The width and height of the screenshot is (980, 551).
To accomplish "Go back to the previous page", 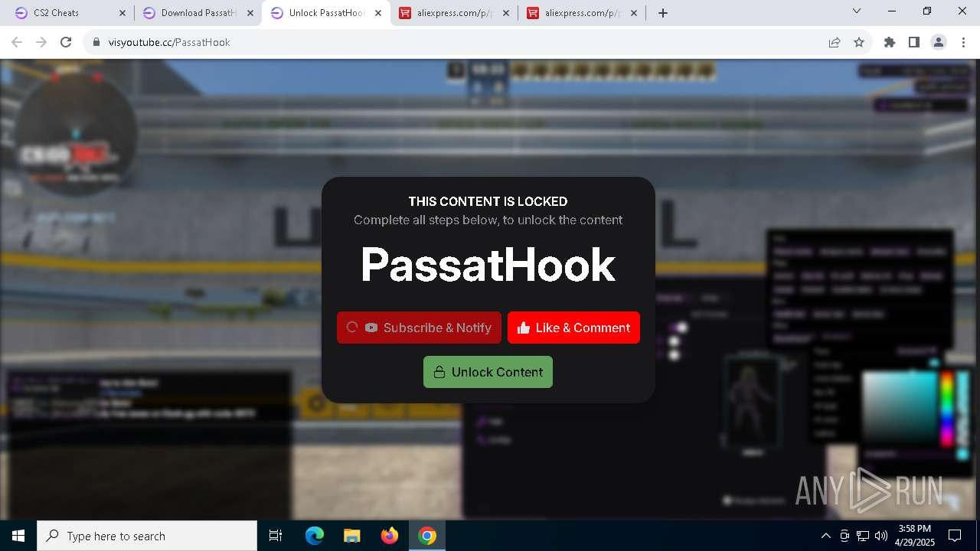I will [x=17, y=42].
